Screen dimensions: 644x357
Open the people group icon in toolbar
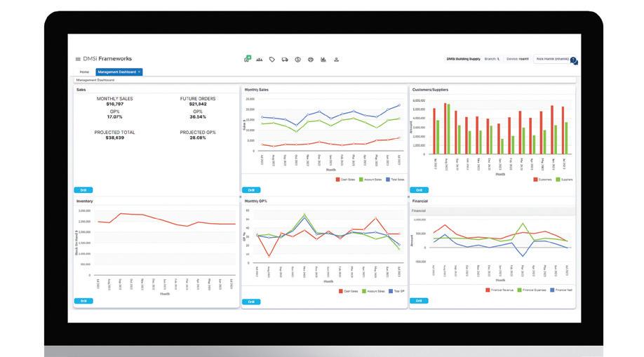pyautogui.click(x=259, y=60)
